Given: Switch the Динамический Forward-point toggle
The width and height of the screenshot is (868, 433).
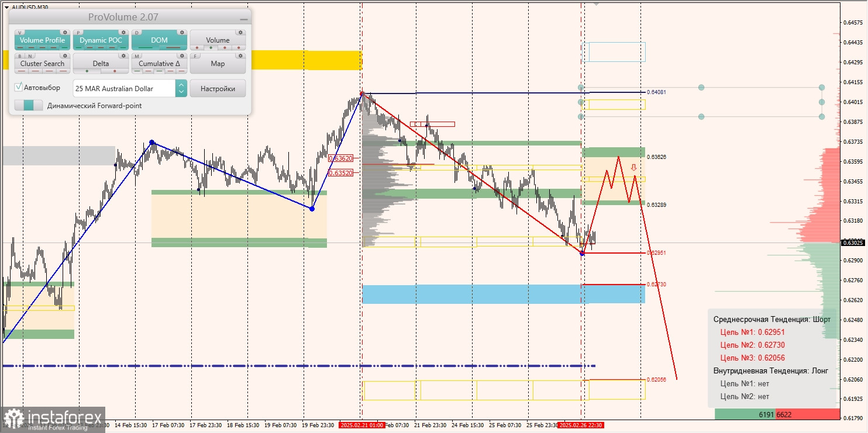Looking at the screenshot, I should 29,105.
